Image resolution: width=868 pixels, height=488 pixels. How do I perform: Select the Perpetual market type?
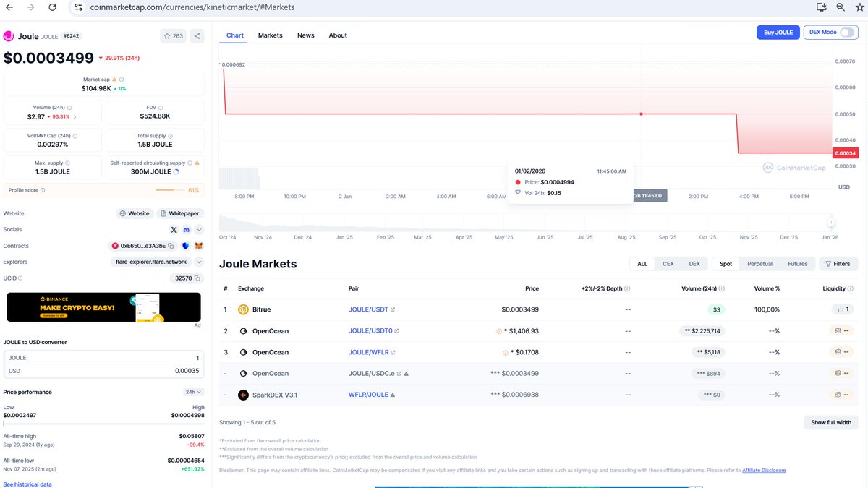759,264
